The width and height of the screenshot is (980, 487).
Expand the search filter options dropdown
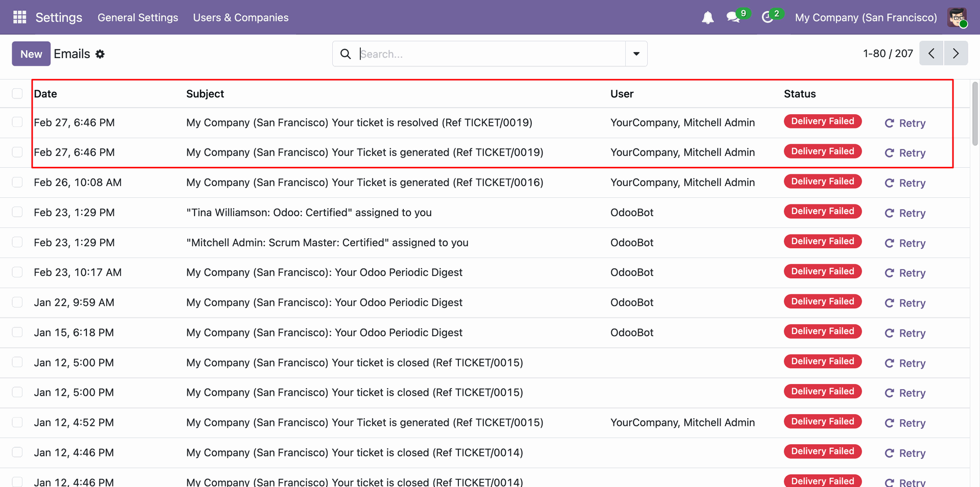636,54
